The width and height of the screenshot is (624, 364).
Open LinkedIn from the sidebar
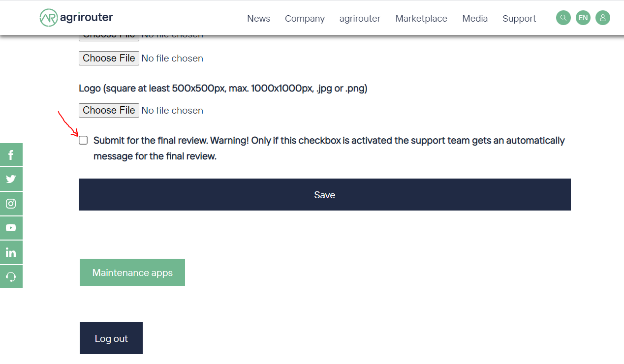tap(11, 252)
